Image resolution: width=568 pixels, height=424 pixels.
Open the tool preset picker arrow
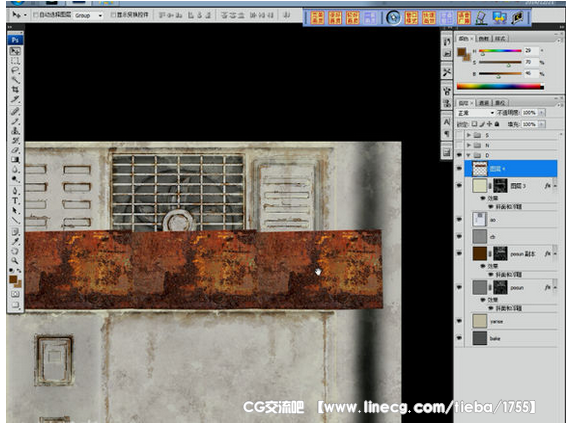click(25, 15)
